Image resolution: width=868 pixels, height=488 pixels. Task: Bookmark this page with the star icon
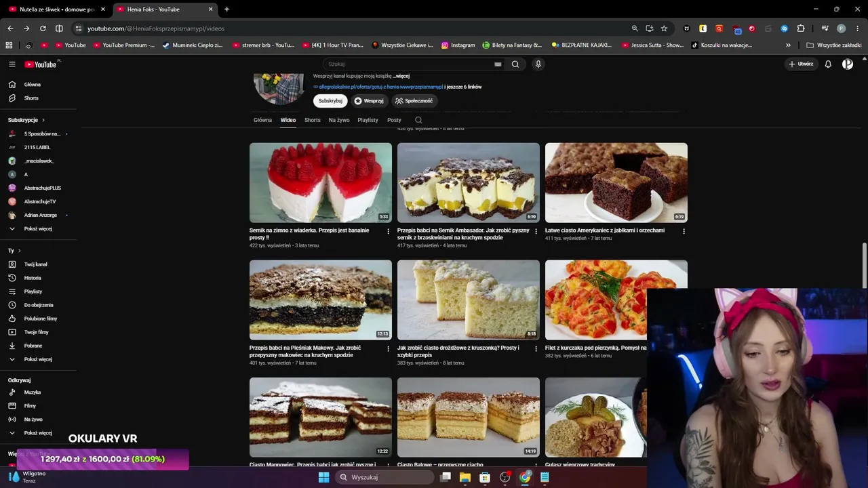[x=664, y=28]
